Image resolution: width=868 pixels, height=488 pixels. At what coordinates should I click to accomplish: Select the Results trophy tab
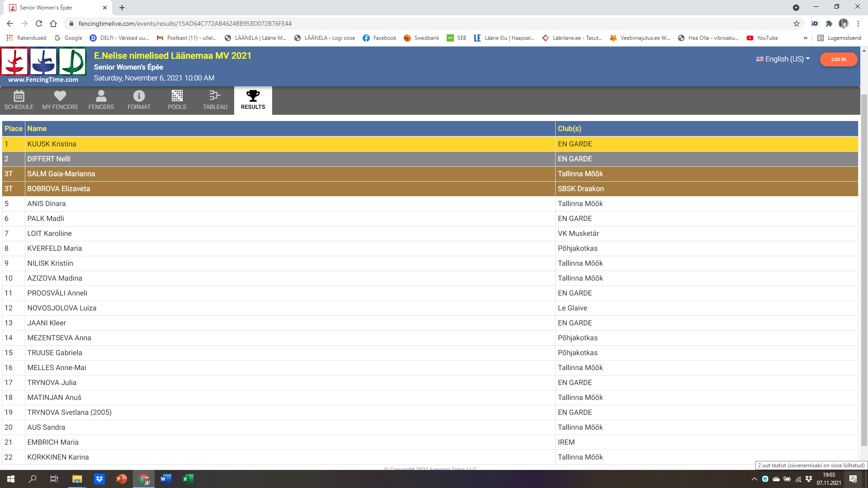coord(253,100)
